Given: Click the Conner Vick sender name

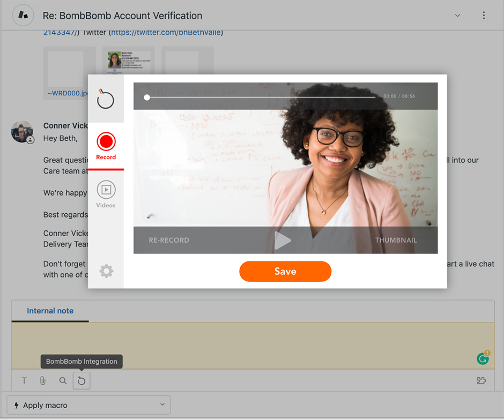Looking at the screenshot, I should coord(65,125).
